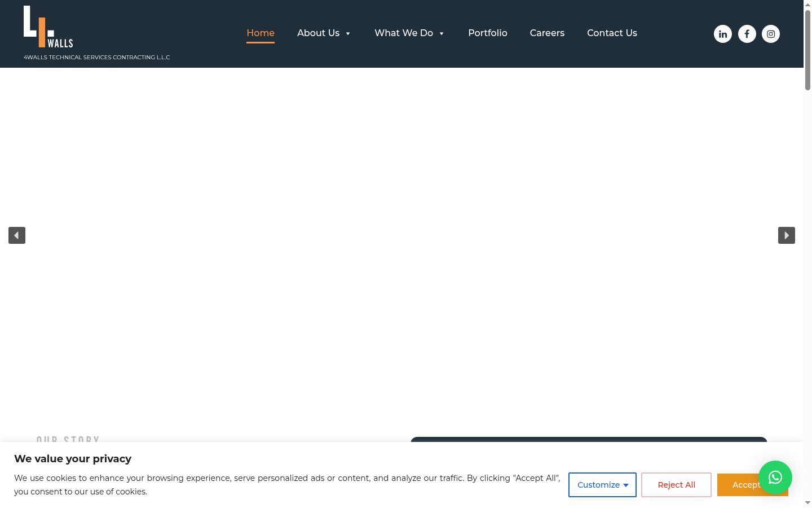The width and height of the screenshot is (812, 508).
Task: Expand the About Us submenu arrow
Action: (x=348, y=33)
